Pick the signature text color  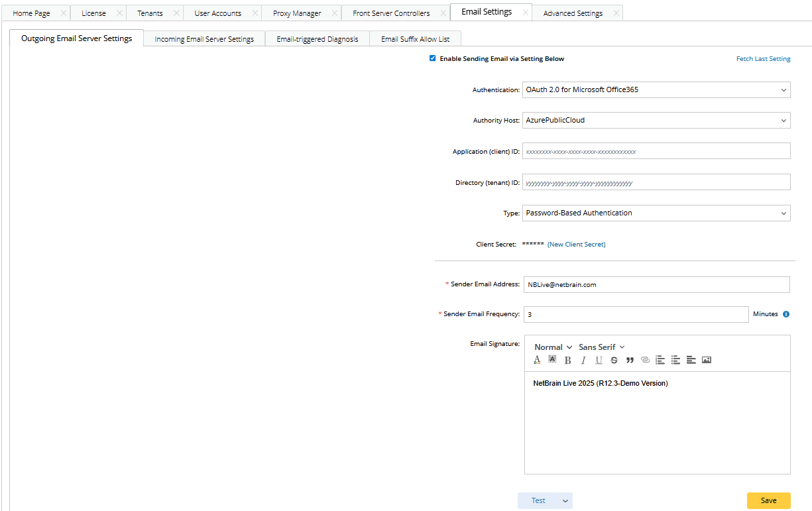538,361
